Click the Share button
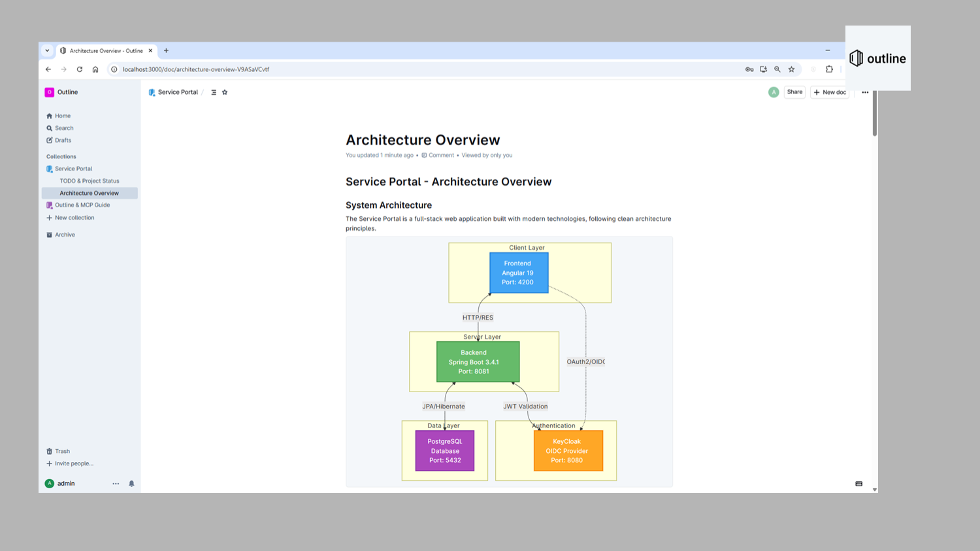 pos(794,92)
